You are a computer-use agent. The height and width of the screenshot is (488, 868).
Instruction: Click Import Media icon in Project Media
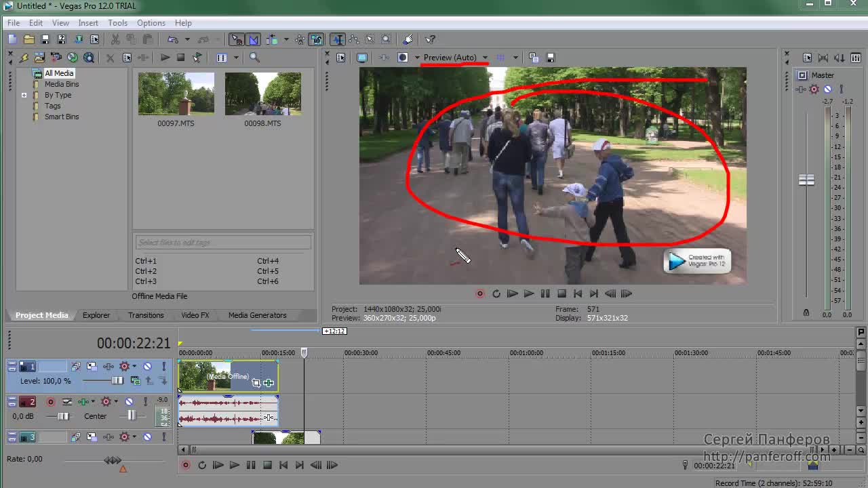click(39, 58)
